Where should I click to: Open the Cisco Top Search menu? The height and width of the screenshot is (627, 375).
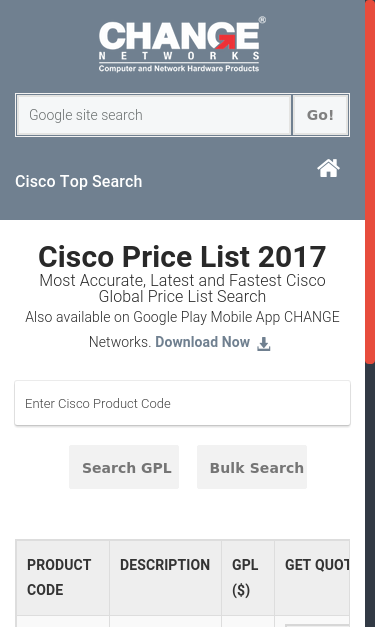79,181
